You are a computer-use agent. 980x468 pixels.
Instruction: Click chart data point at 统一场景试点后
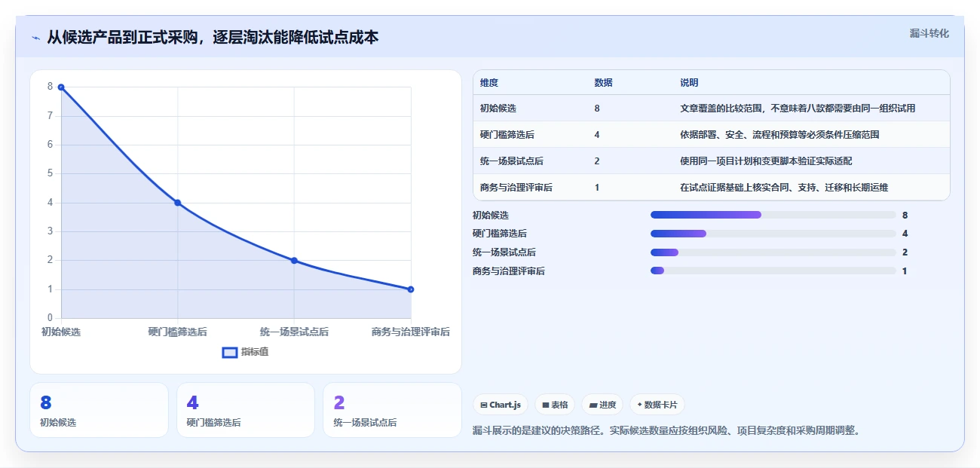tap(294, 261)
